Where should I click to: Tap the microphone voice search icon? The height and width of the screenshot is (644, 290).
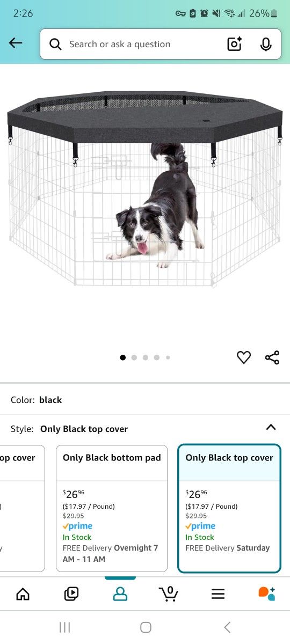coord(266,44)
